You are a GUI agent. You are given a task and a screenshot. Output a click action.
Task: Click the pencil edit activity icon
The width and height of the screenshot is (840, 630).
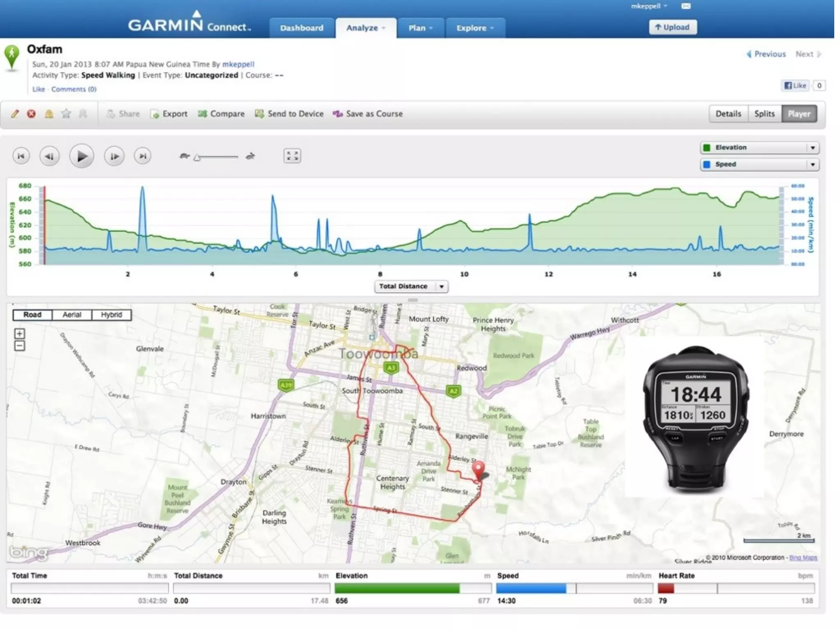pos(15,114)
